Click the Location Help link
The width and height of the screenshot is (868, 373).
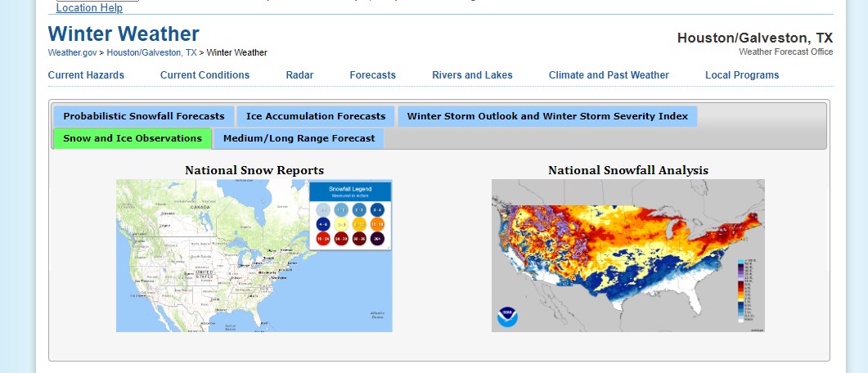pyautogui.click(x=89, y=8)
